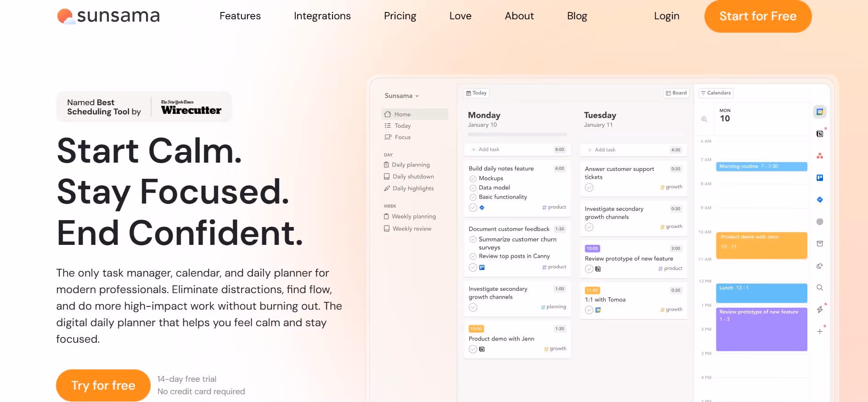Open Love nav link

[461, 16]
